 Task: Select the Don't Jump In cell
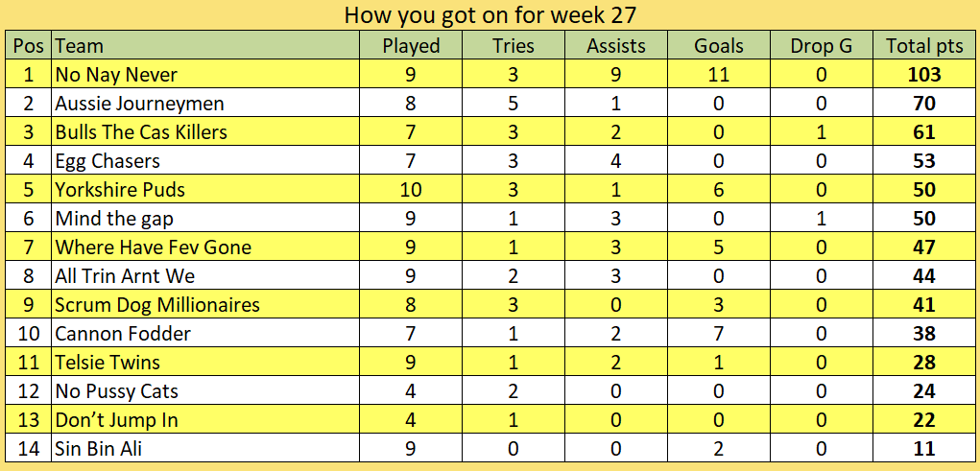point(205,419)
